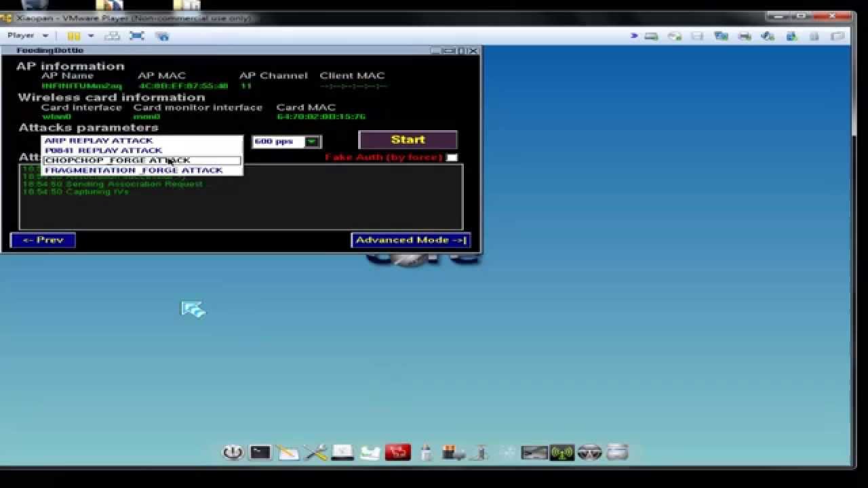Viewport: 868px width, 488px height.
Task: Click the power button dock icon
Action: click(233, 452)
